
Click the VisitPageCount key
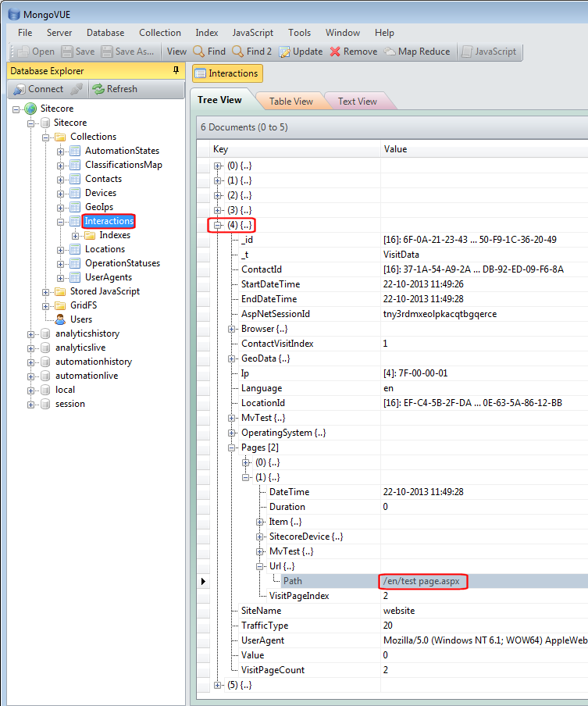(x=273, y=670)
